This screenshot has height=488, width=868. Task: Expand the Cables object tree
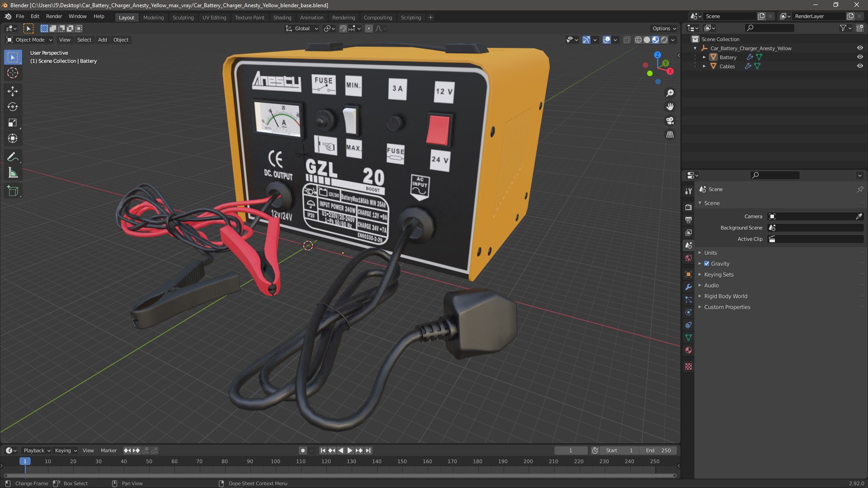click(x=704, y=66)
